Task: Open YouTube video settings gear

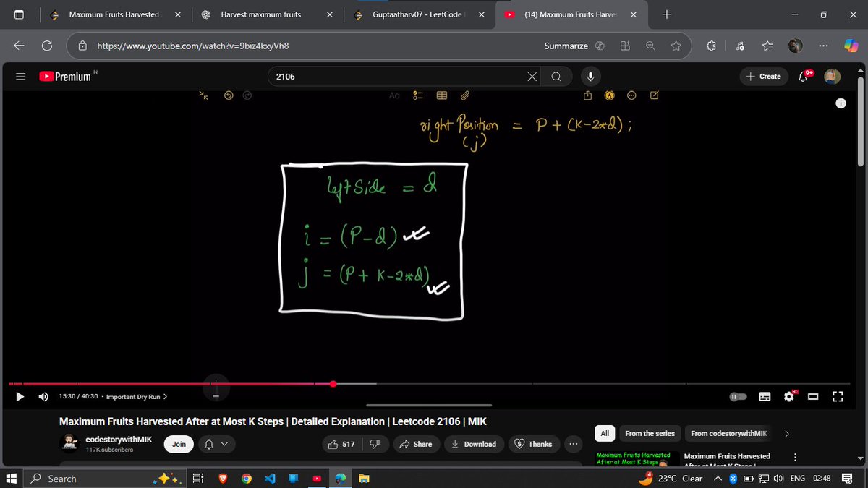Action: pos(788,396)
